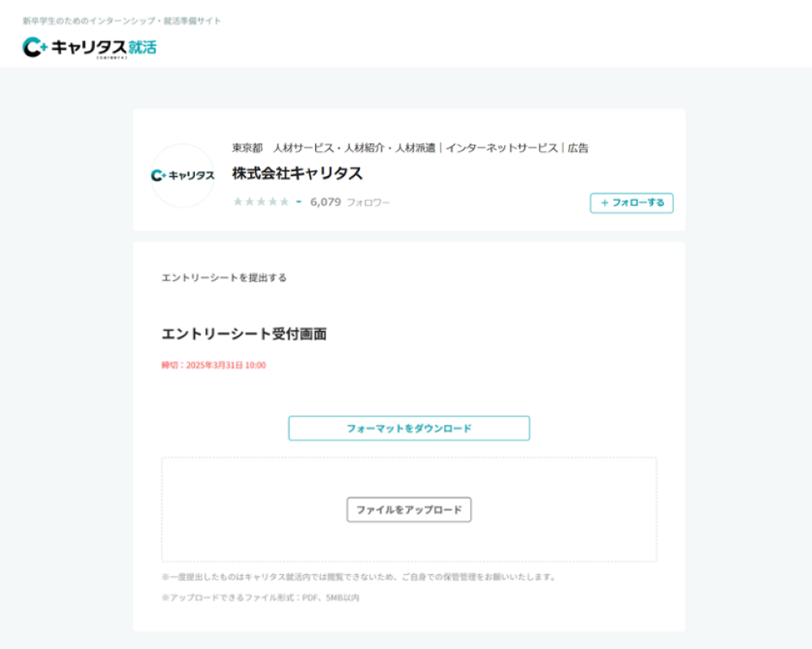Click the deadline text 締切：2025年3月31日 10:00
Screen dimensions: 812x649
point(214,366)
